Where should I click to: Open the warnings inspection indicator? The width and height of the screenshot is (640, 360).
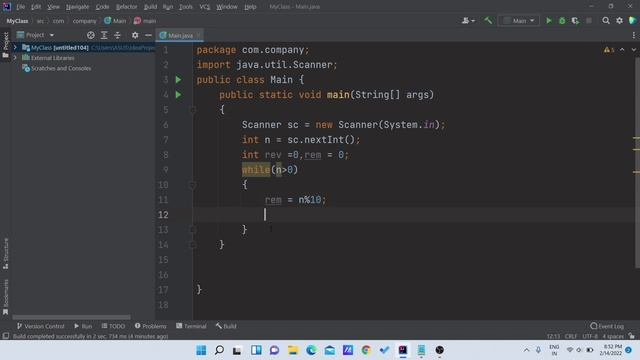pyautogui.click(x=609, y=50)
